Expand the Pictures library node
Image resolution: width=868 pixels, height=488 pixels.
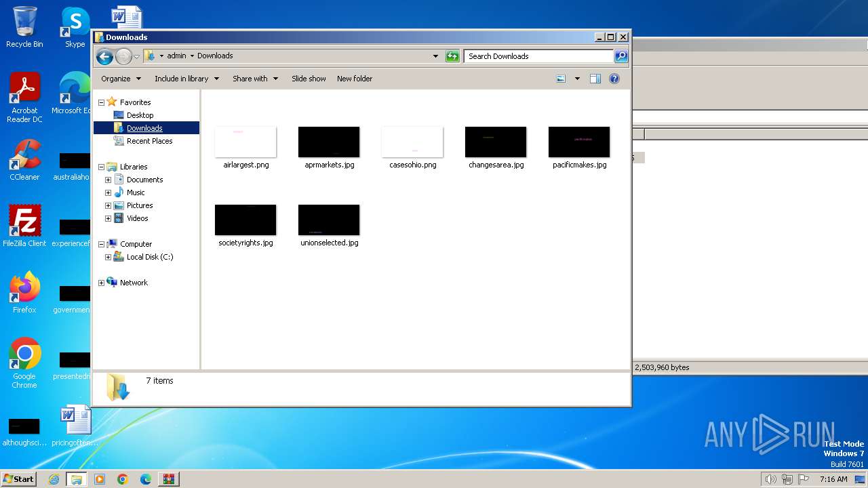pos(108,205)
